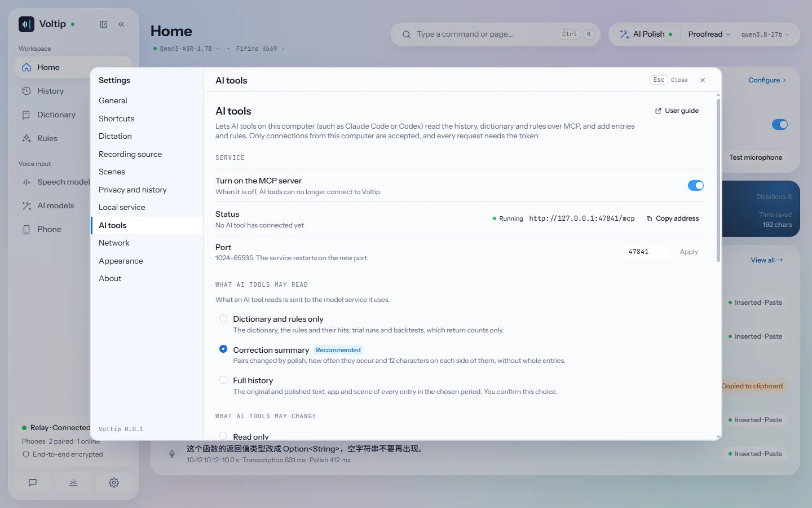
Task: Toggle the switch in the Home card
Action: click(780, 125)
